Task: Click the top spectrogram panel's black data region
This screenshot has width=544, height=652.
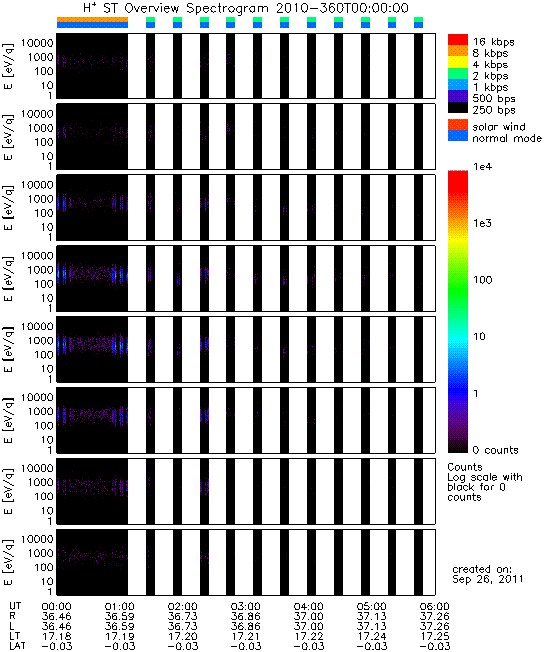Action: click(92, 66)
